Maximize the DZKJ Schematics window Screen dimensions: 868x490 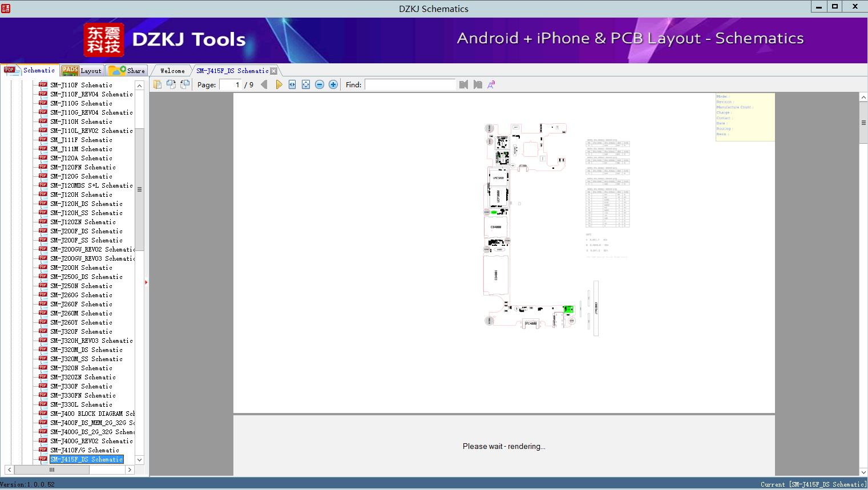click(x=835, y=6)
